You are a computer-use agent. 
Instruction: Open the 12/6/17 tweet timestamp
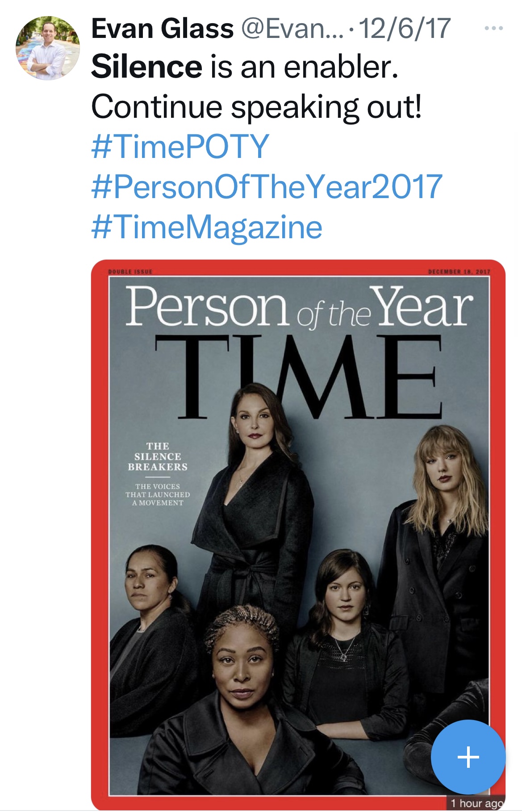tap(404, 29)
